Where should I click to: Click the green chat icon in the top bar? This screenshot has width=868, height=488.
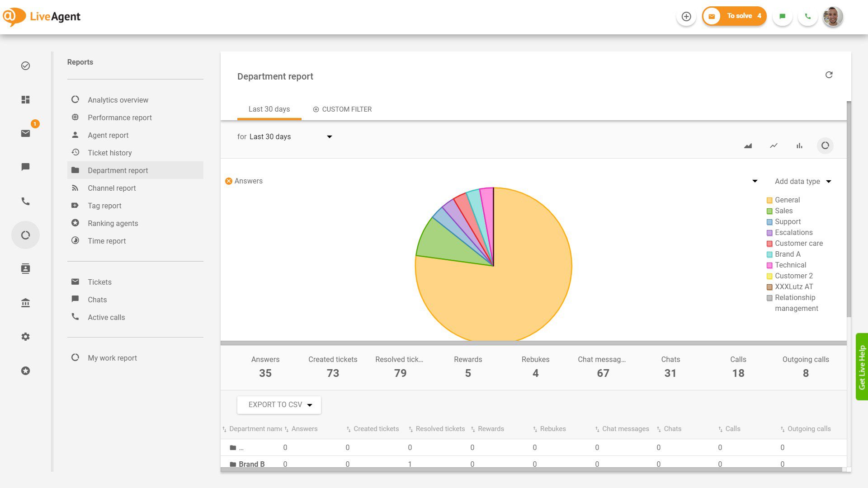[x=783, y=16]
